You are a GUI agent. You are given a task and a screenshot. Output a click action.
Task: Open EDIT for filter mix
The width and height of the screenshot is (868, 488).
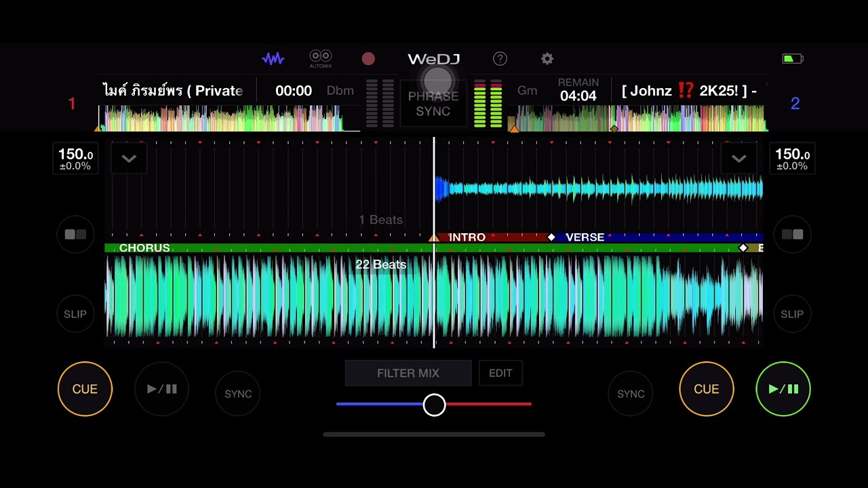(x=500, y=373)
